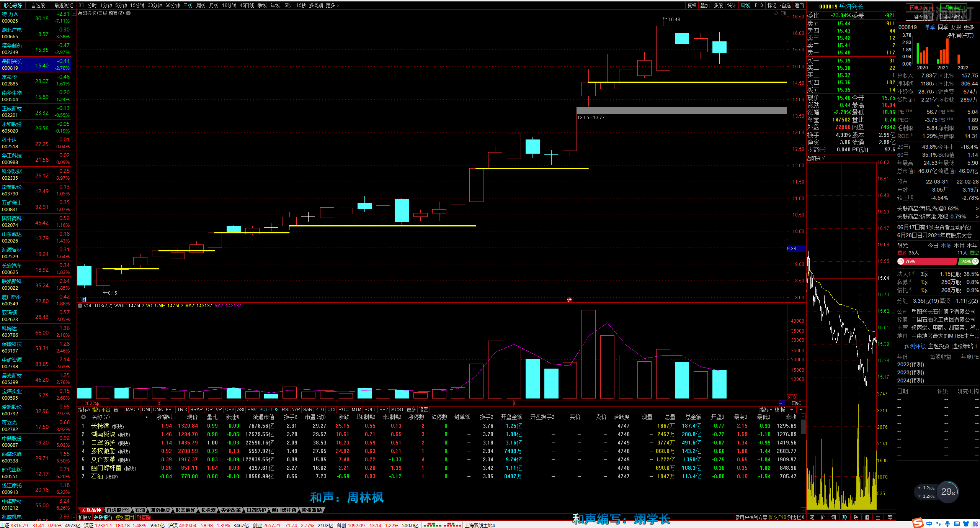The image size is (980, 528).
Task: Open the MACD indicator tab
Action: coord(132,410)
